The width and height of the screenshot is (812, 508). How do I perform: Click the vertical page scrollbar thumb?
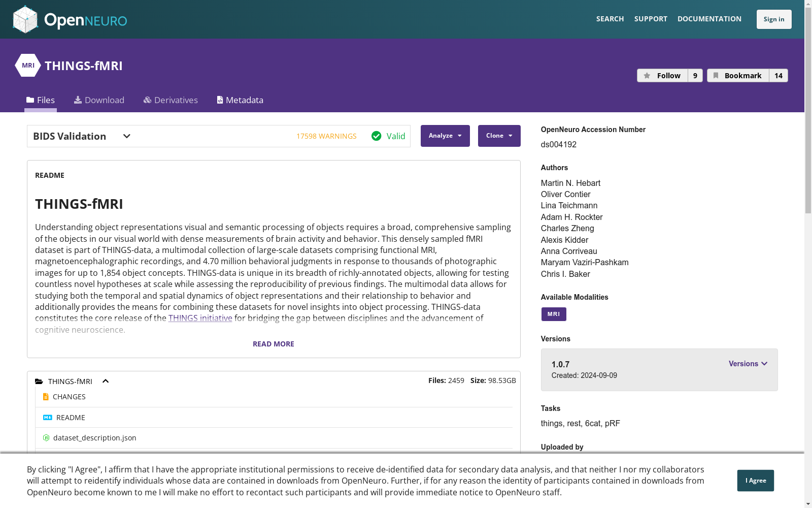click(808, 109)
